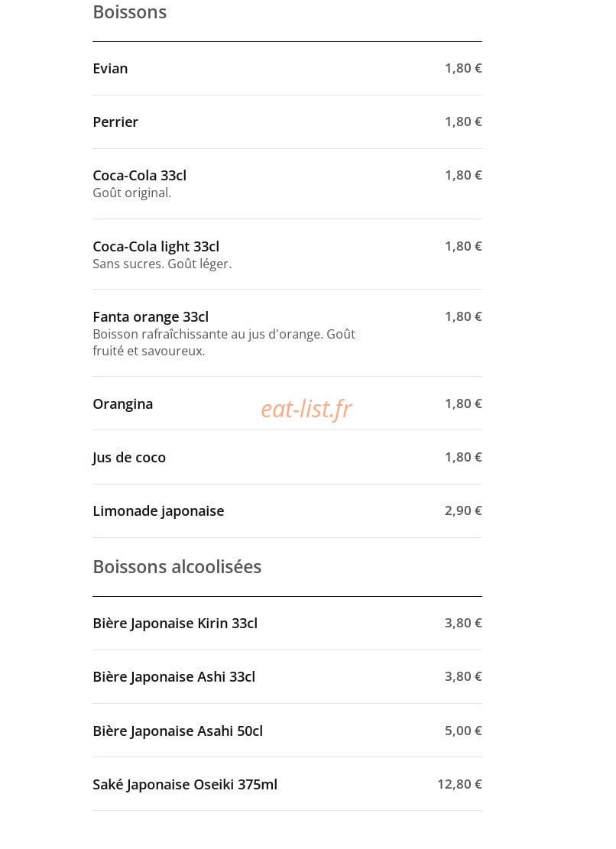This screenshot has width=616, height=849.
Task: Select Bière Japonaise Asahi 50cl
Action: tap(287, 731)
